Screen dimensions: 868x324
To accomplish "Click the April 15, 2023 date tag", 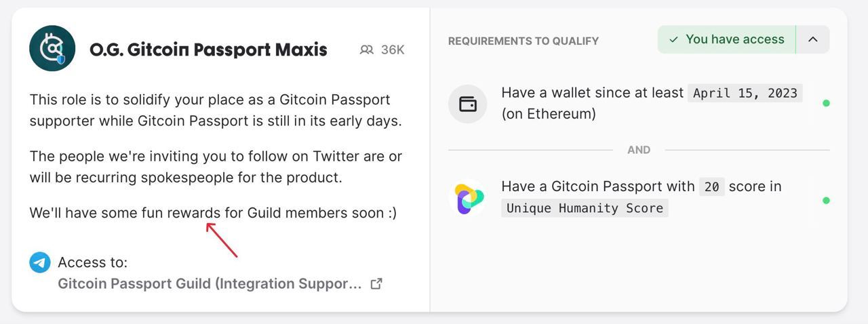I will point(745,93).
